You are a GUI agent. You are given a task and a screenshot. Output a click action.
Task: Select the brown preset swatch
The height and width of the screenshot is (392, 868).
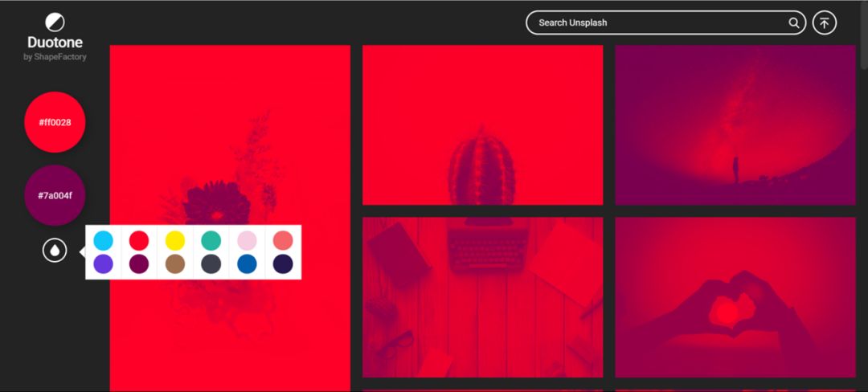coord(175,264)
